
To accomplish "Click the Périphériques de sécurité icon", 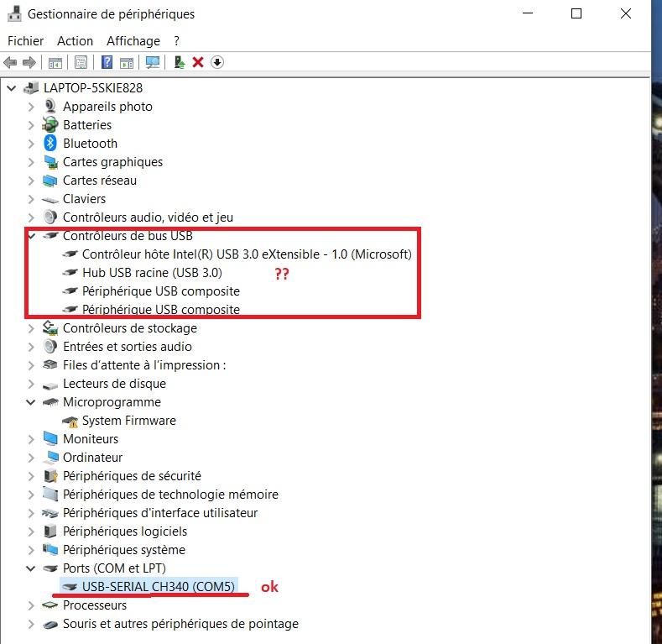I will (x=50, y=476).
